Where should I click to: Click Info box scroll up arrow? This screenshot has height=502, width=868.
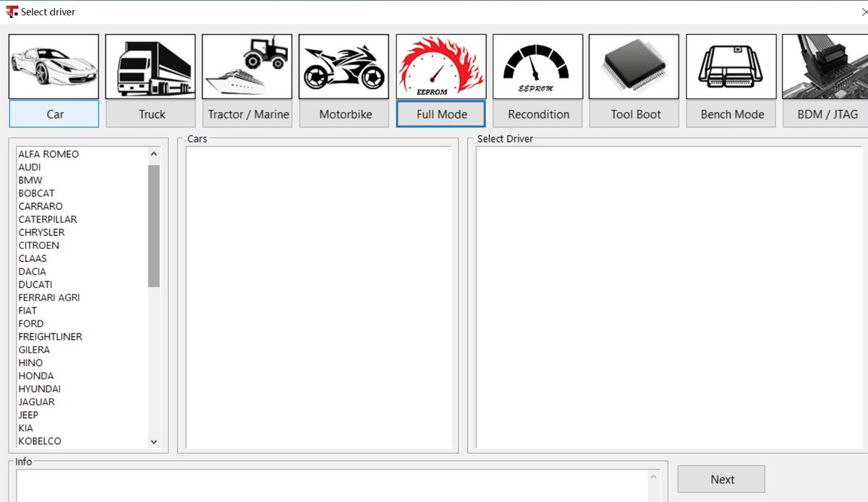point(654,477)
